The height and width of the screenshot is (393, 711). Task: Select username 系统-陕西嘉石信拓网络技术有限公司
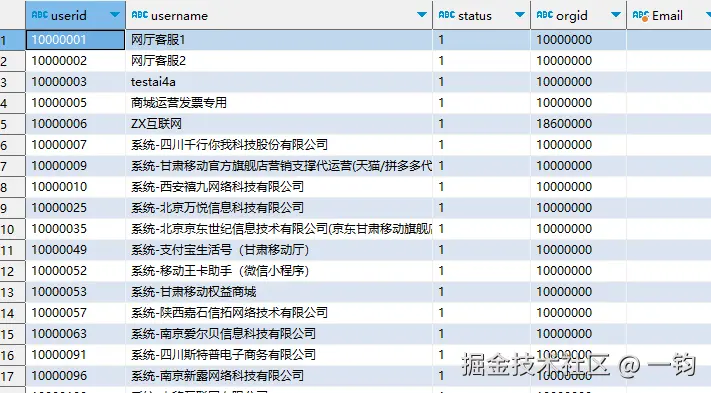click(x=279, y=313)
